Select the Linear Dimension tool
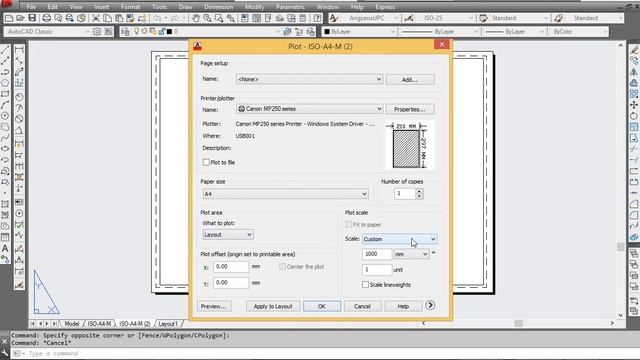 tap(19, 50)
